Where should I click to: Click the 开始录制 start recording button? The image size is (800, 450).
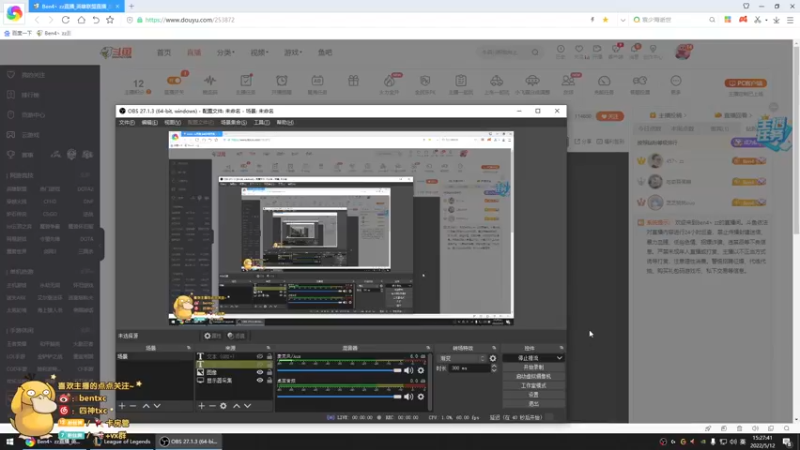coord(534,367)
